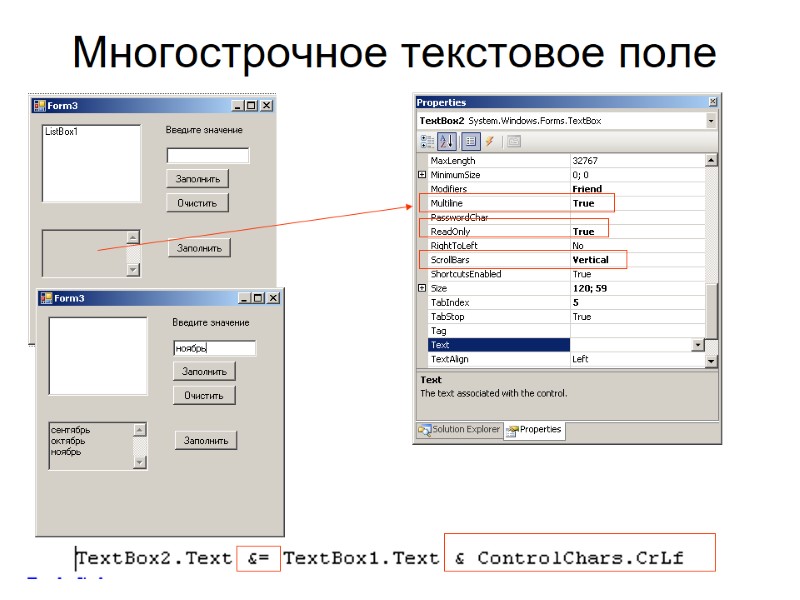Select the Properties tab at bottom
Image resolution: width=800 pixels, height=600 pixels.
point(535,430)
